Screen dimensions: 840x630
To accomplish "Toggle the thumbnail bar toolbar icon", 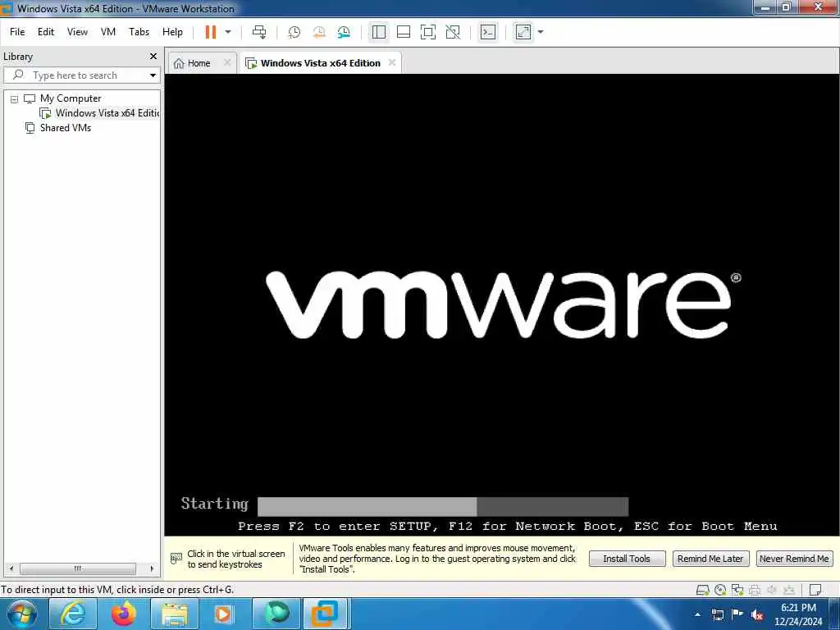I will (404, 32).
